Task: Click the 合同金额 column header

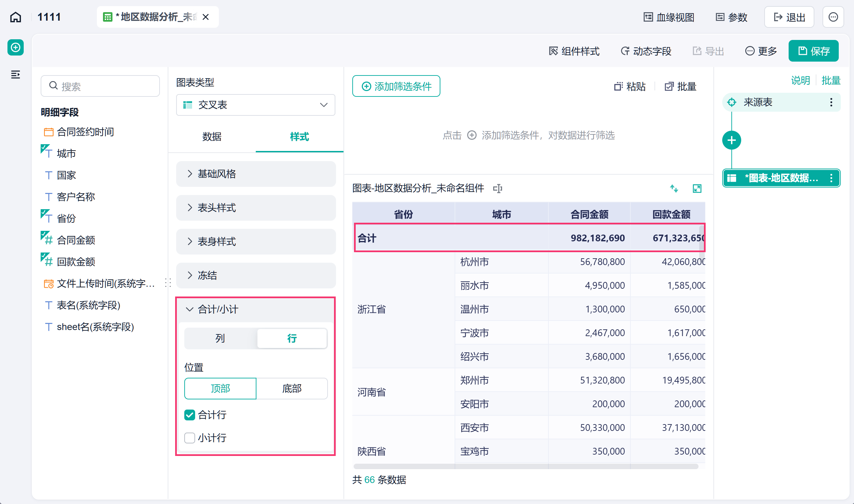Action: tap(589, 214)
